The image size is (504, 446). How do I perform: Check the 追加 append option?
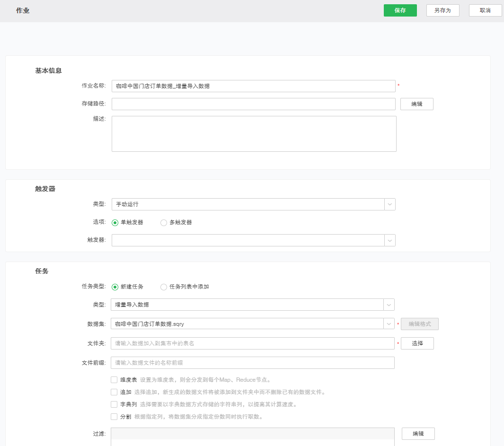(114, 392)
